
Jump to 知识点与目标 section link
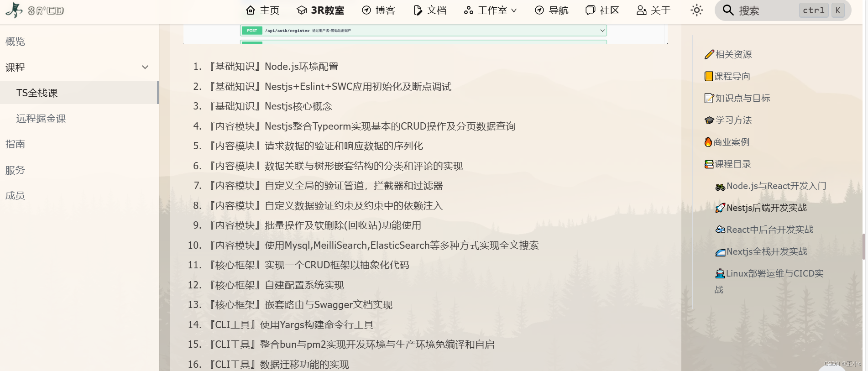coord(743,98)
